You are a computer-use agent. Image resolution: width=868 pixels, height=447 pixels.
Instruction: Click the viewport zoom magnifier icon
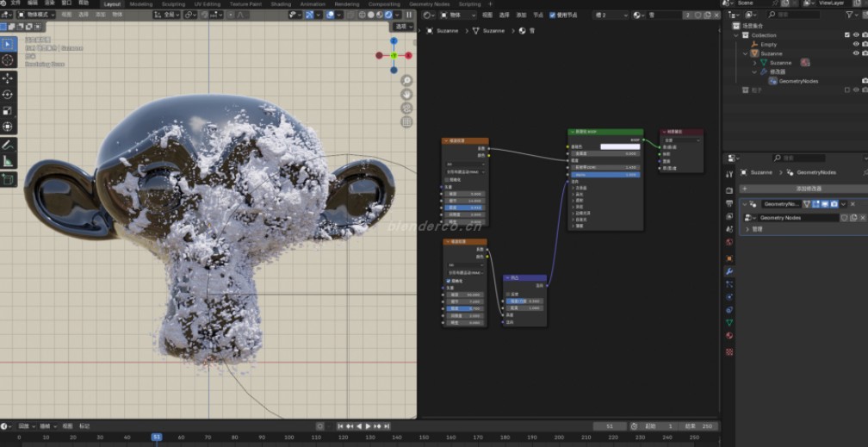[406, 80]
